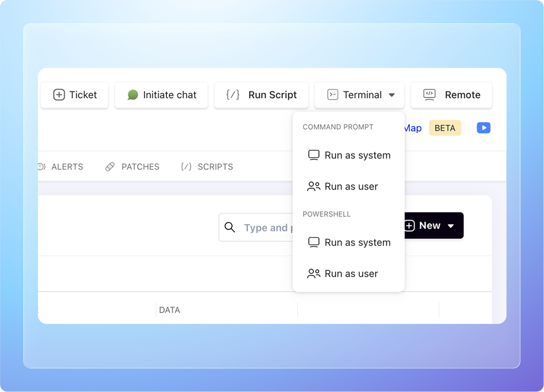Select Run as user under Command Prompt
544x392 pixels.
tap(351, 187)
